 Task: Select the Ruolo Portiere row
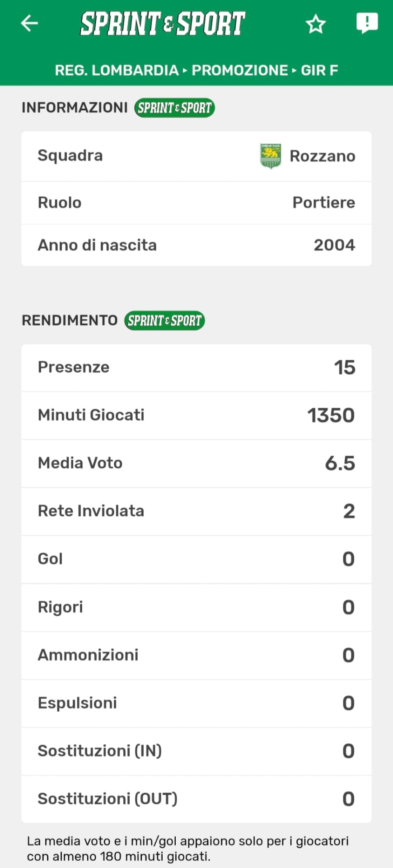(x=196, y=203)
